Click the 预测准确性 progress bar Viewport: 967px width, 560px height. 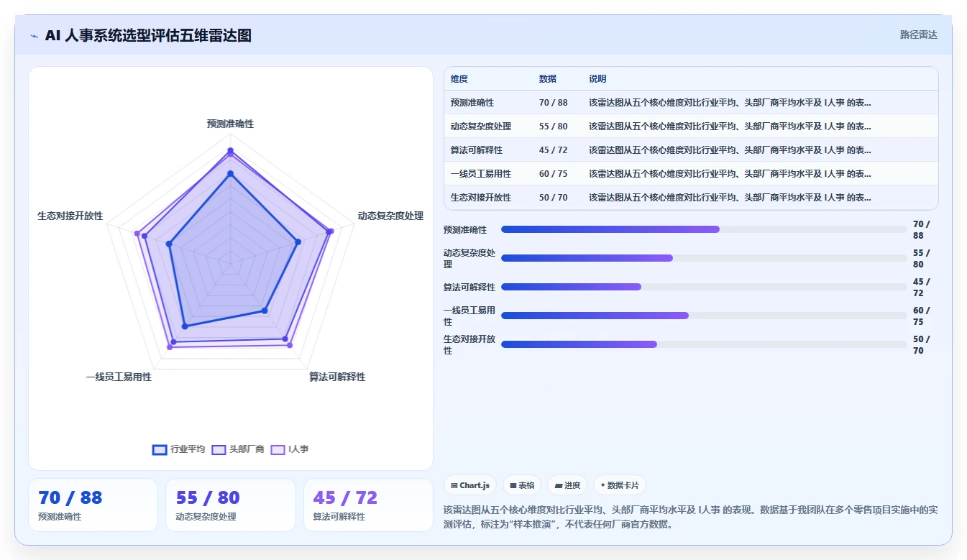click(x=704, y=229)
